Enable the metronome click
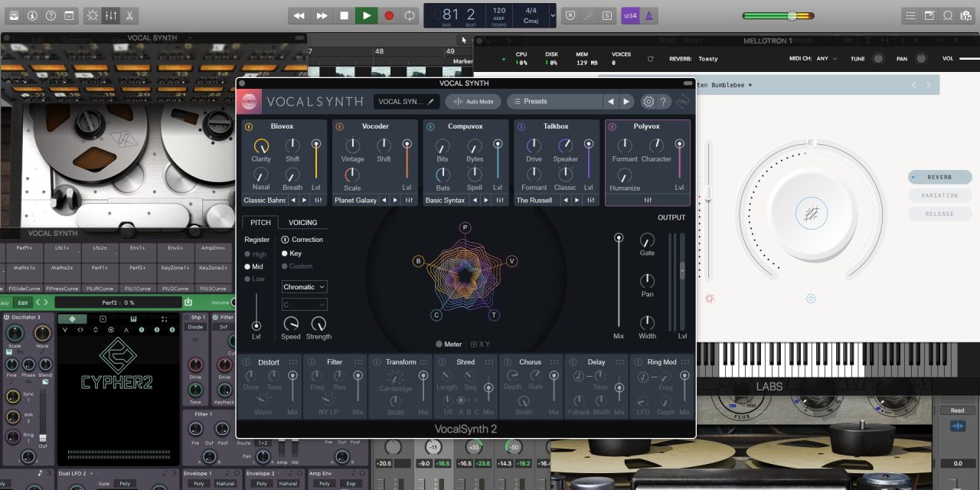This screenshot has width=980, height=490. [649, 15]
